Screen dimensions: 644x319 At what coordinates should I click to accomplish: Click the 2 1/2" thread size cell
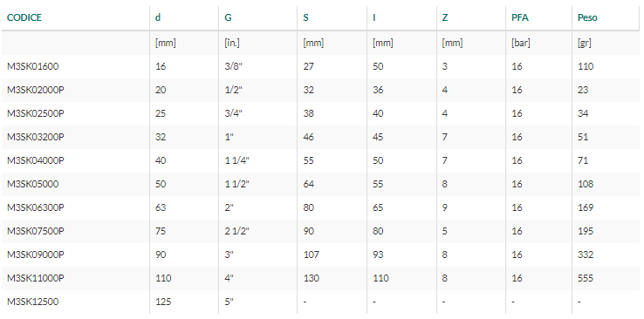[237, 231]
